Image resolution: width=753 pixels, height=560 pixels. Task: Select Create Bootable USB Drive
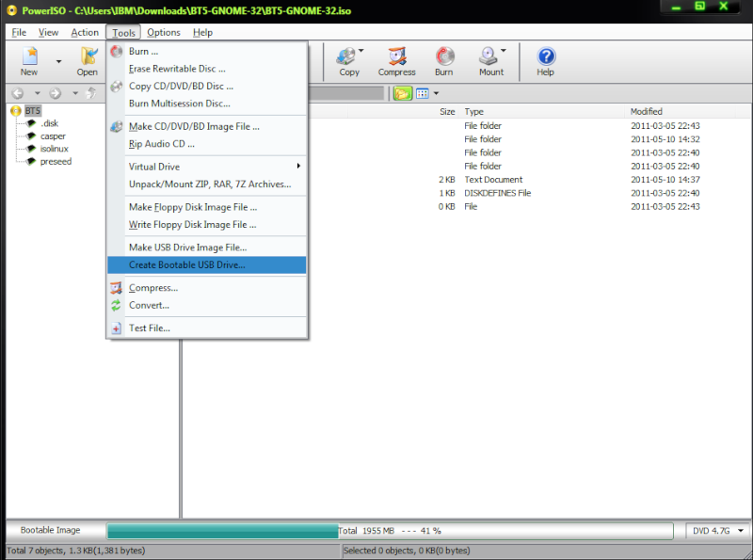(207, 264)
